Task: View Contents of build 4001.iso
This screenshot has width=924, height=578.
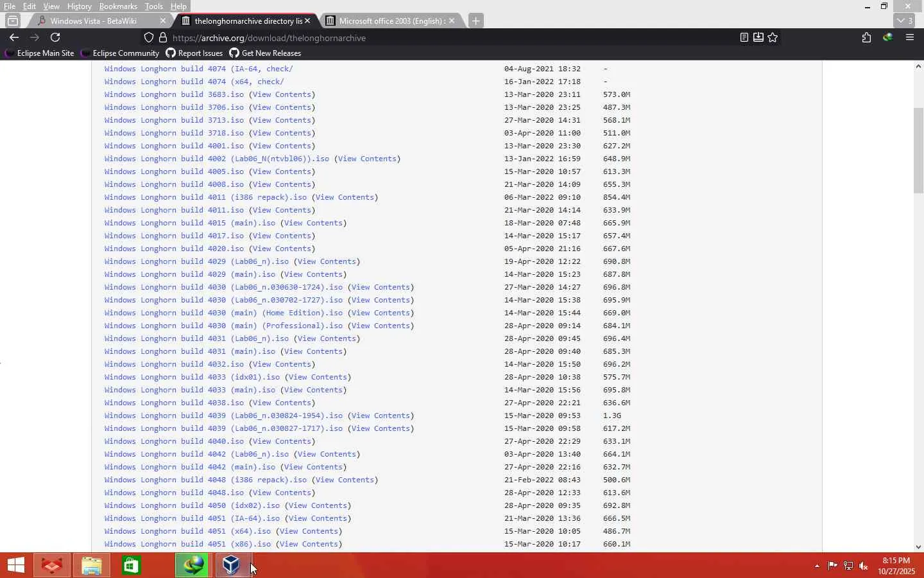Action: point(282,146)
